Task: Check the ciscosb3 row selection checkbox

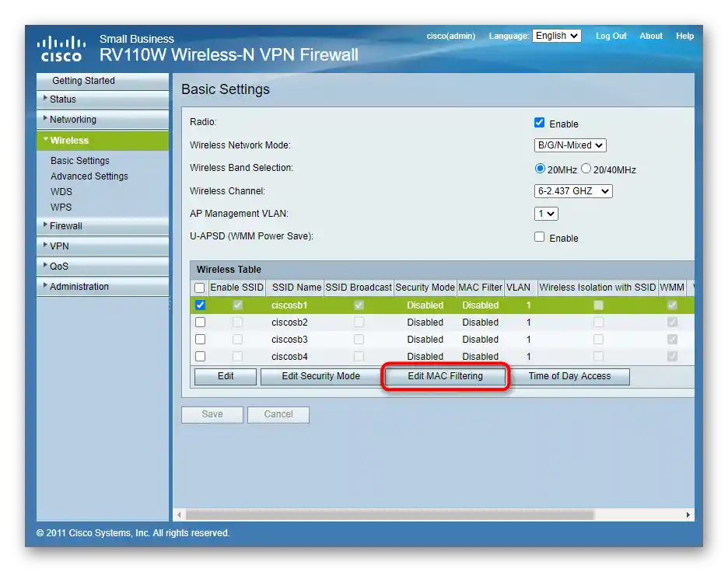Action: click(200, 339)
